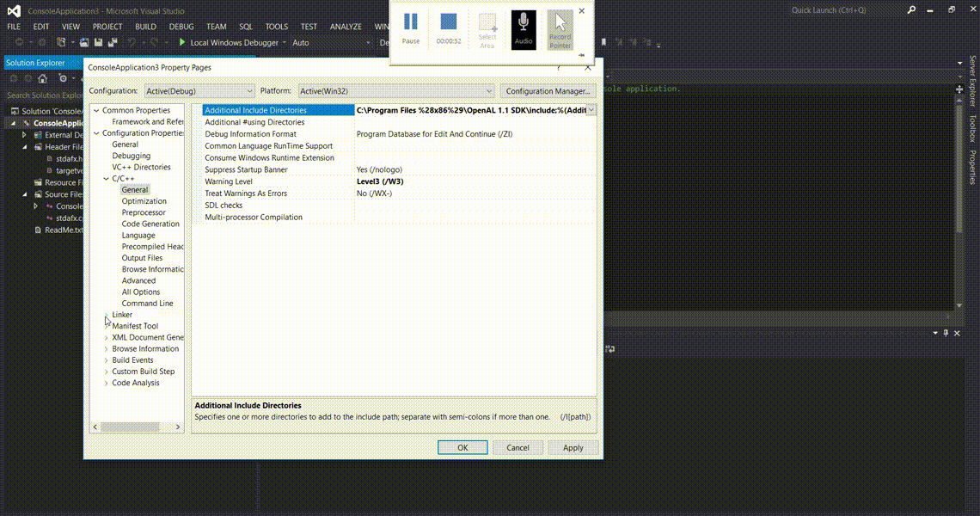Toggle Record Pointer option

click(560, 29)
